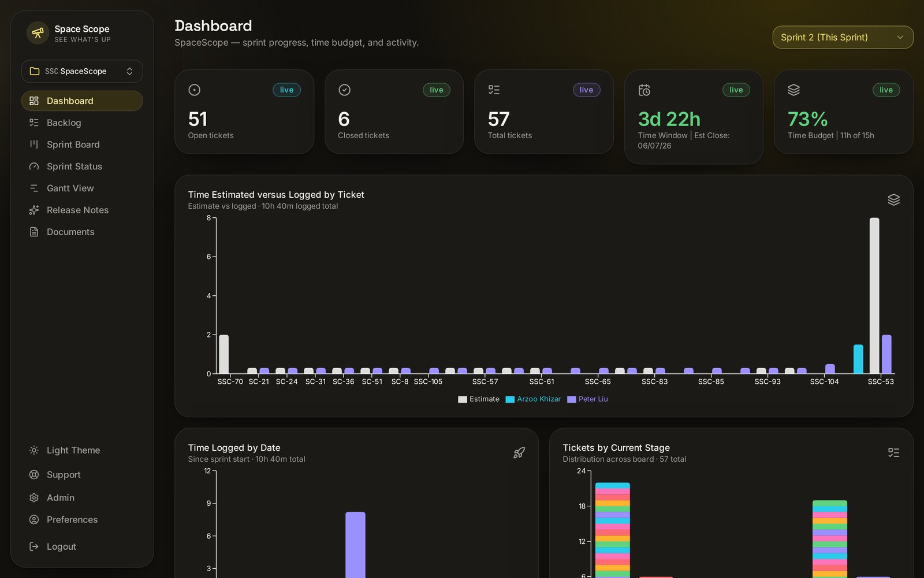Click the purple bar in Time Logged by Date
The width and height of the screenshot is (924, 578).
(355, 545)
